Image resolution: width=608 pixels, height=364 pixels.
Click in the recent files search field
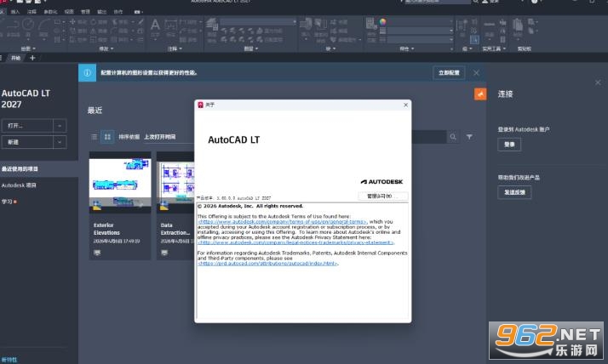tap(428, 137)
